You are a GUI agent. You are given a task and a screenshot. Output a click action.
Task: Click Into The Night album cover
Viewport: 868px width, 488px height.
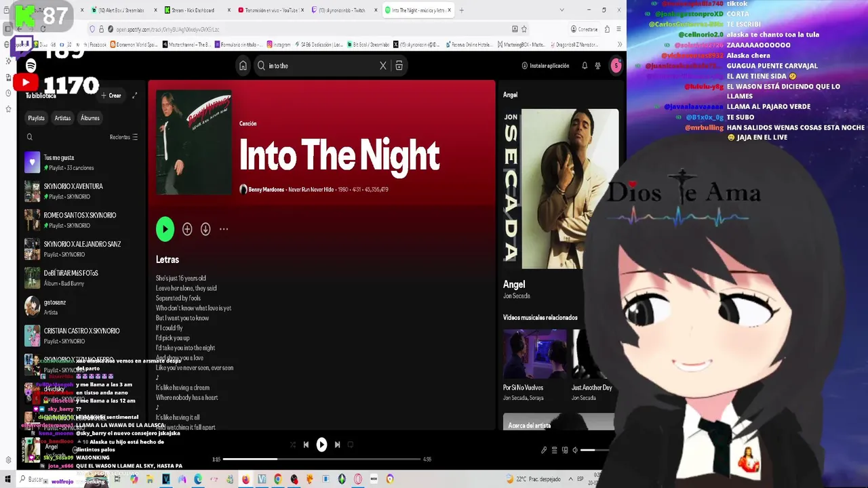pos(193,142)
